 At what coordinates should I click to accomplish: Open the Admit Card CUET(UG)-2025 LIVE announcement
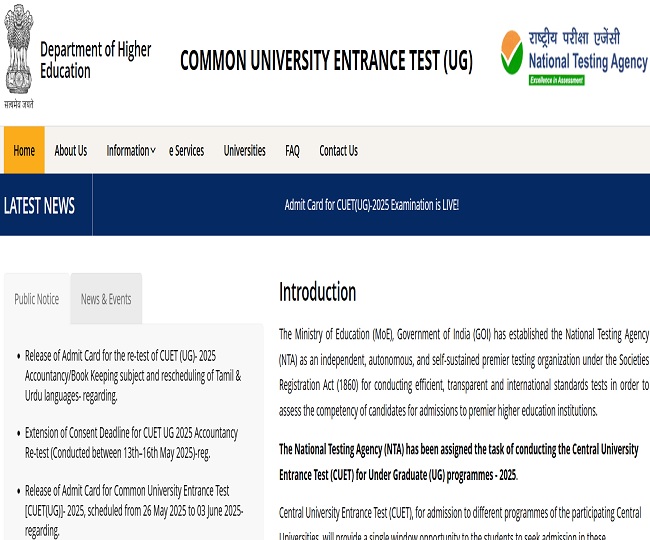(371, 205)
